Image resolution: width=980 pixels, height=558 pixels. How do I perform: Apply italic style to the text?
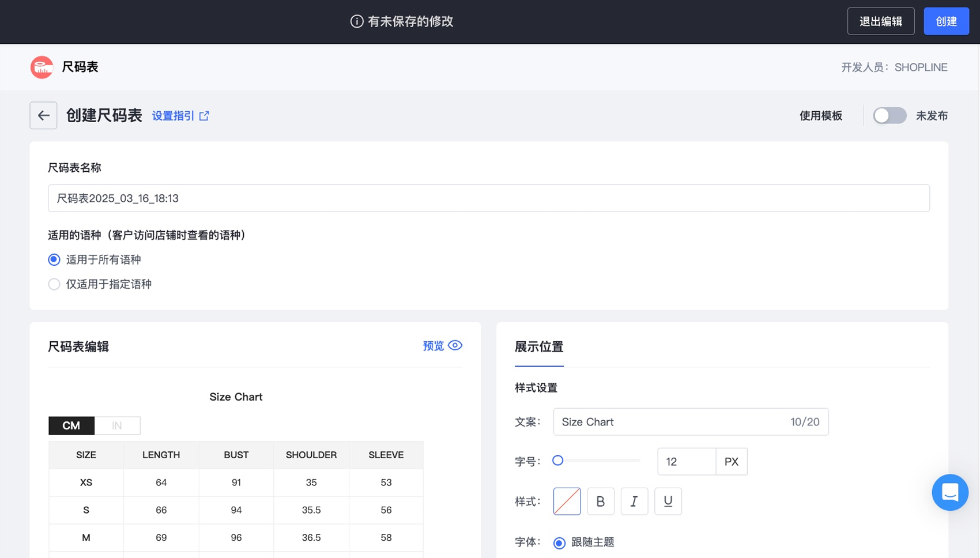click(x=634, y=502)
